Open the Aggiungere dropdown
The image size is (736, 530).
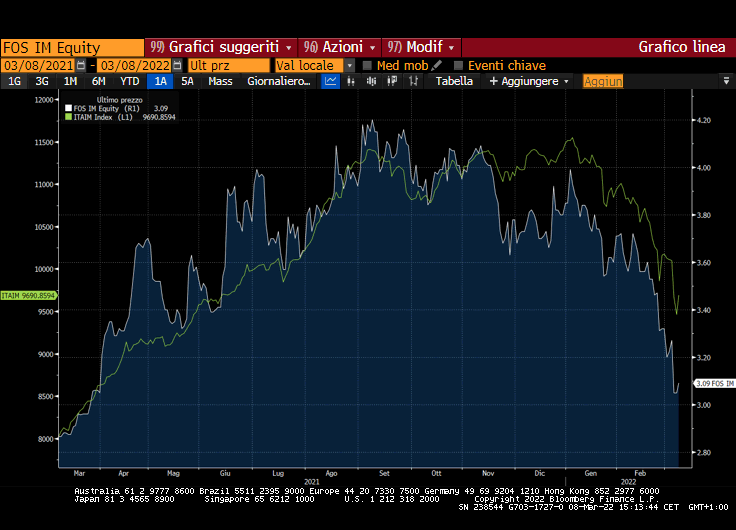pyautogui.click(x=529, y=81)
